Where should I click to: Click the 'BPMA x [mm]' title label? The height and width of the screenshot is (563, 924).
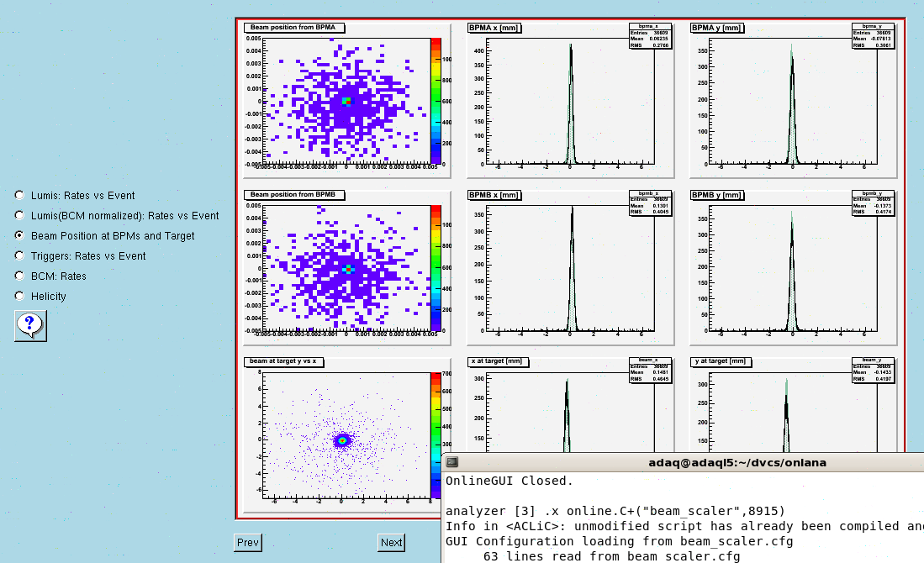pyautogui.click(x=494, y=28)
